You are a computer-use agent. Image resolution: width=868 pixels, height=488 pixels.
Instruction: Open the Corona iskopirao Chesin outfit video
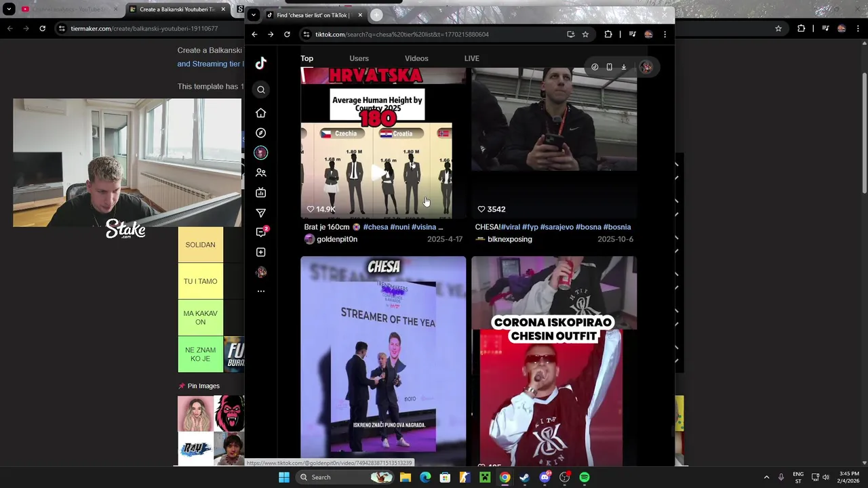pyautogui.click(x=554, y=361)
